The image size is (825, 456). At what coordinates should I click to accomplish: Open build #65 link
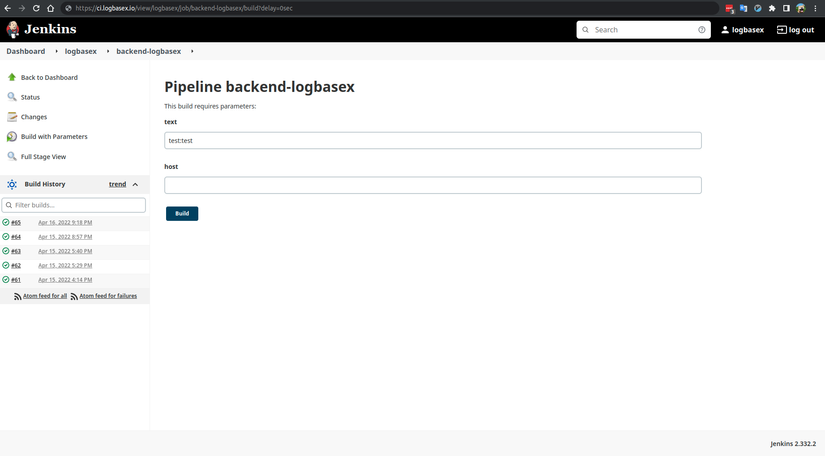[x=16, y=222]
